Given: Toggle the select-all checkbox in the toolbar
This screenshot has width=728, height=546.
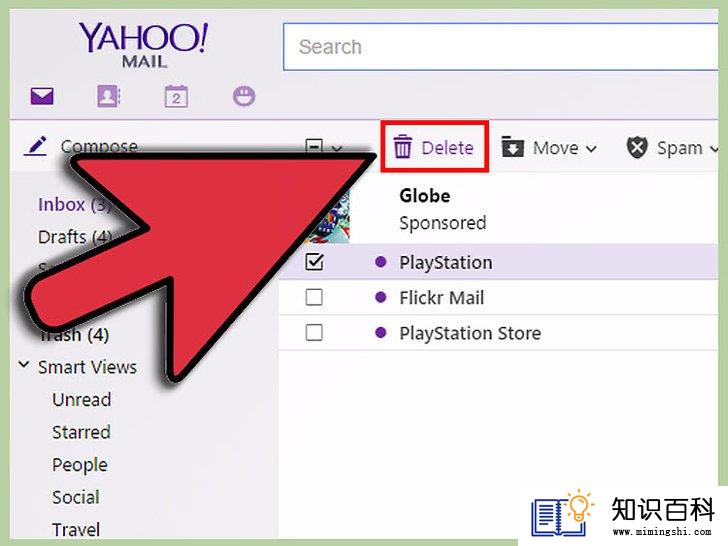Looking at the screenshot, I should [x=314, y=146].
